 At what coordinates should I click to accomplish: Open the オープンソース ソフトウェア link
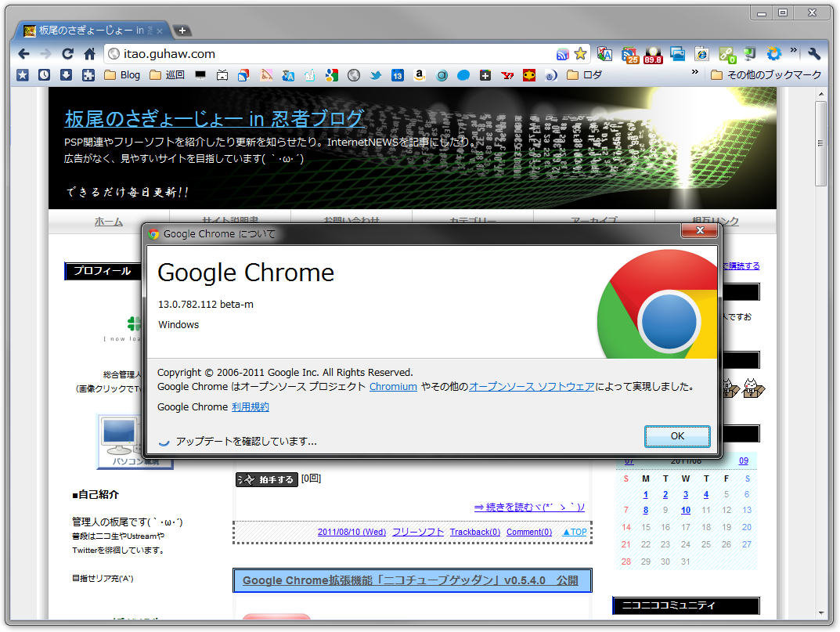click(x=532, y=387)
